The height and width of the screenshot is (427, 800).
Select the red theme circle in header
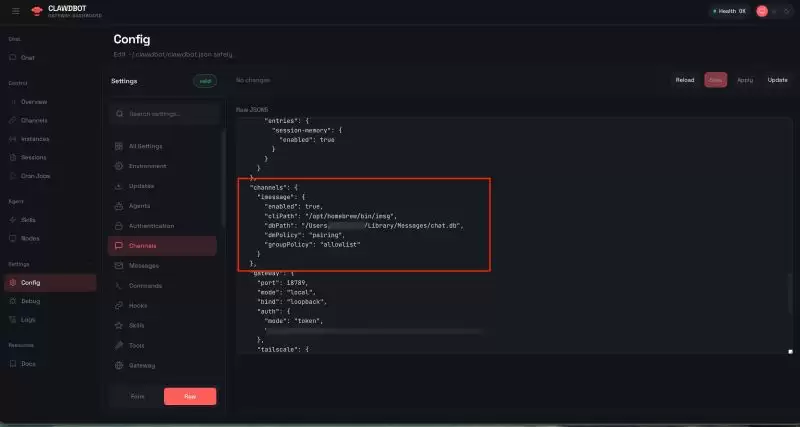[x=762, y=11]
